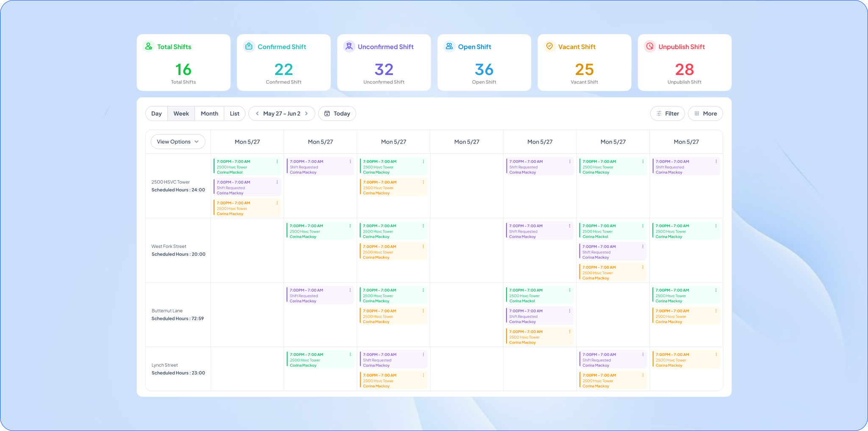Viewport: 868px width, 431px height.
Task: Click Scheduled Hours : 24:00 text
Action: (x=178, y=190)
